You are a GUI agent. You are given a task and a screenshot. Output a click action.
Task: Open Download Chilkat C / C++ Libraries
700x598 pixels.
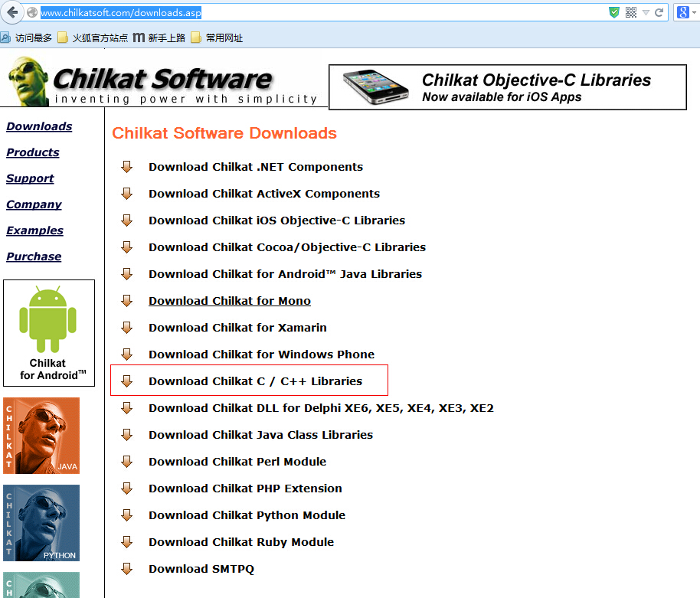coord(255,381)
